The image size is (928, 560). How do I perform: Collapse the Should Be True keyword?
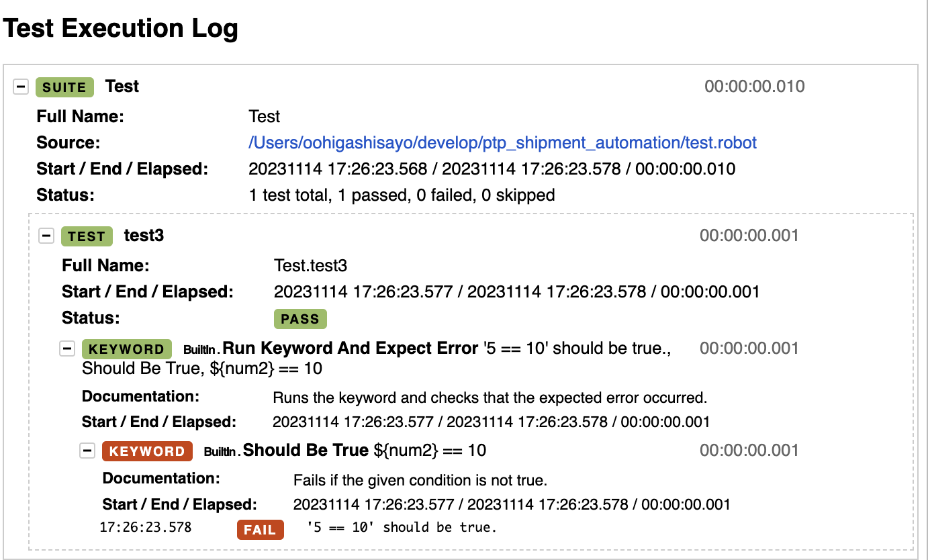pos(87,450)
